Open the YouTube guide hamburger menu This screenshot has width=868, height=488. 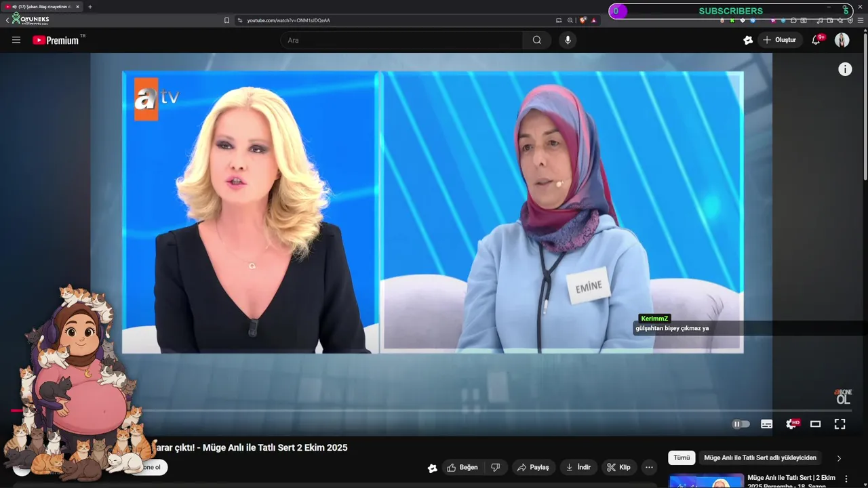pyautogui.click(x=16, y=40)
